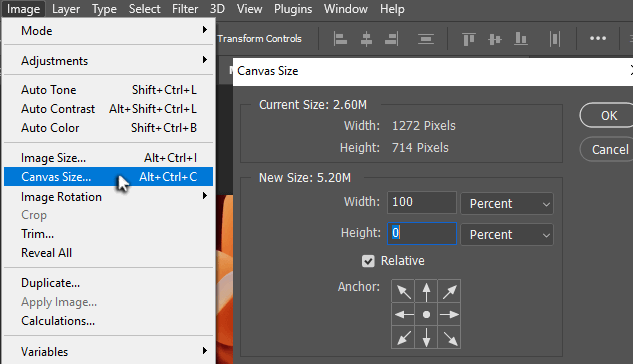Align vertical centers icon

(x=495, y=39)
